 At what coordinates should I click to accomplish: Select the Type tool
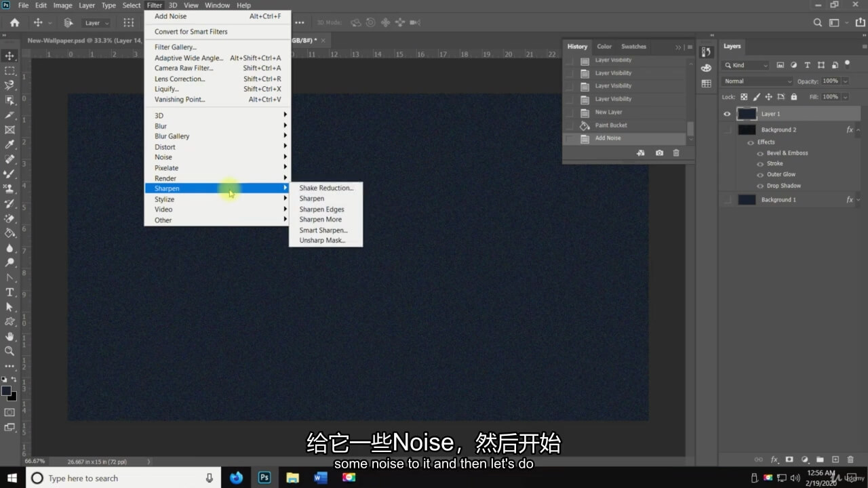(9, 292)
